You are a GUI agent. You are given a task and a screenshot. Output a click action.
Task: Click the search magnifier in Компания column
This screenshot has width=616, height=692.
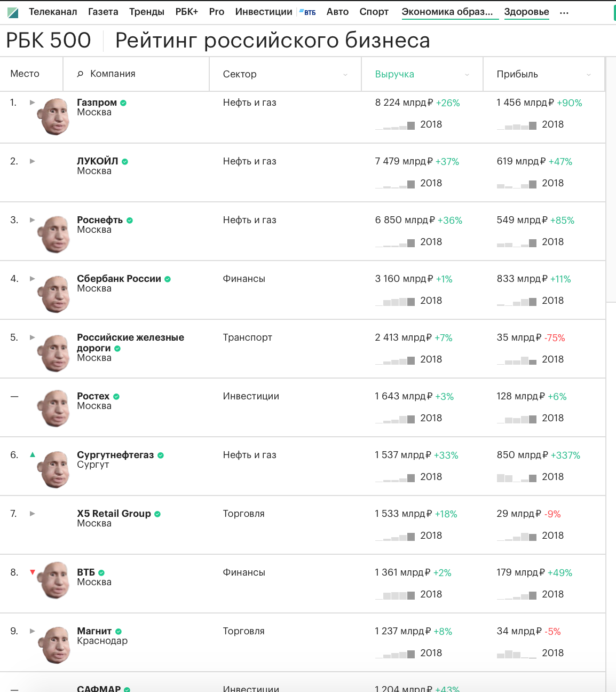click(x=80, y=74)
